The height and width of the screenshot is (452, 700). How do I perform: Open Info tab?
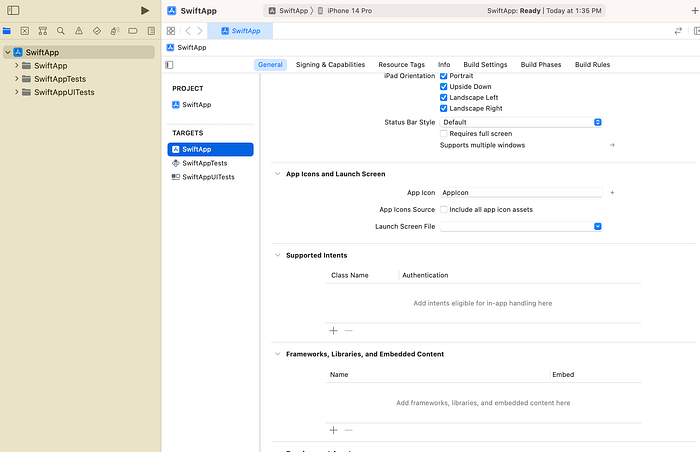pyautogui.click(x=444, y=64)
